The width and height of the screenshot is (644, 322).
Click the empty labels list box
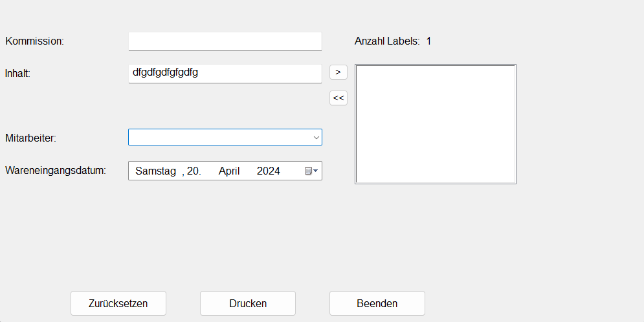[435, 124]
